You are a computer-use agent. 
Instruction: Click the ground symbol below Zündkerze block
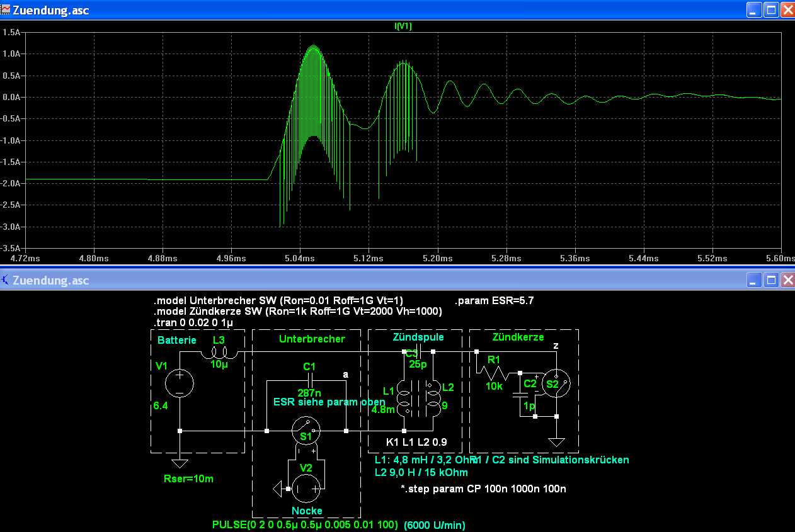point(556,442)
